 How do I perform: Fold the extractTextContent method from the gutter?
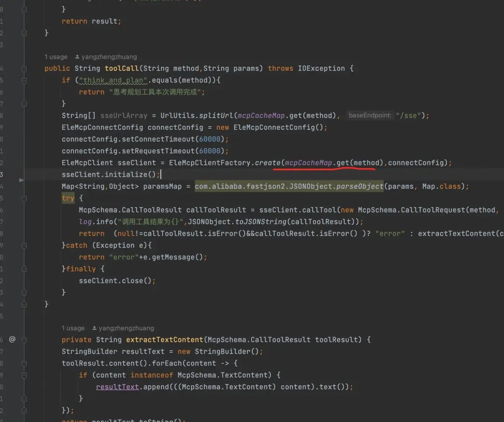24,340
